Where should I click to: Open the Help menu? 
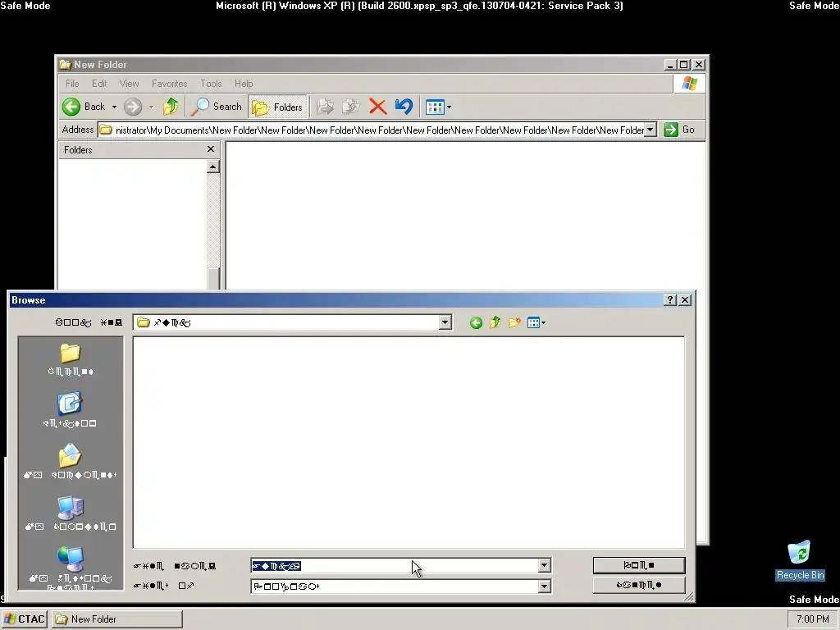coord(244,84)
